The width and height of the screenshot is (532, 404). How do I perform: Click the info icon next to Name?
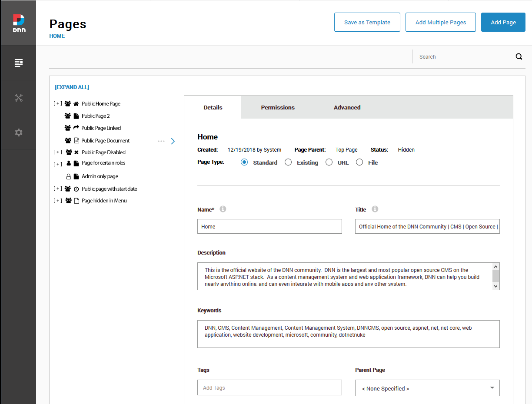point(223,209)
